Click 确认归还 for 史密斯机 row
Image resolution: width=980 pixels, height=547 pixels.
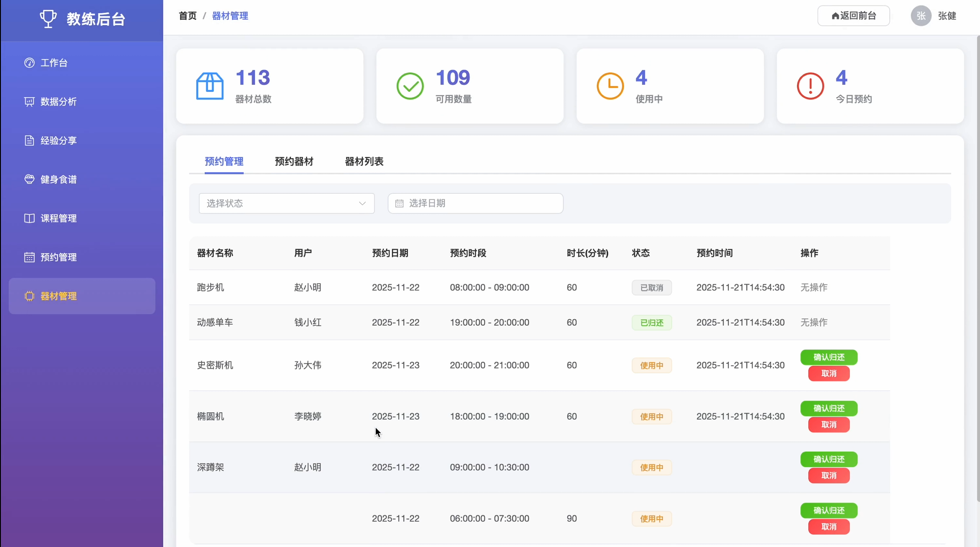click(x=829, y=357)
